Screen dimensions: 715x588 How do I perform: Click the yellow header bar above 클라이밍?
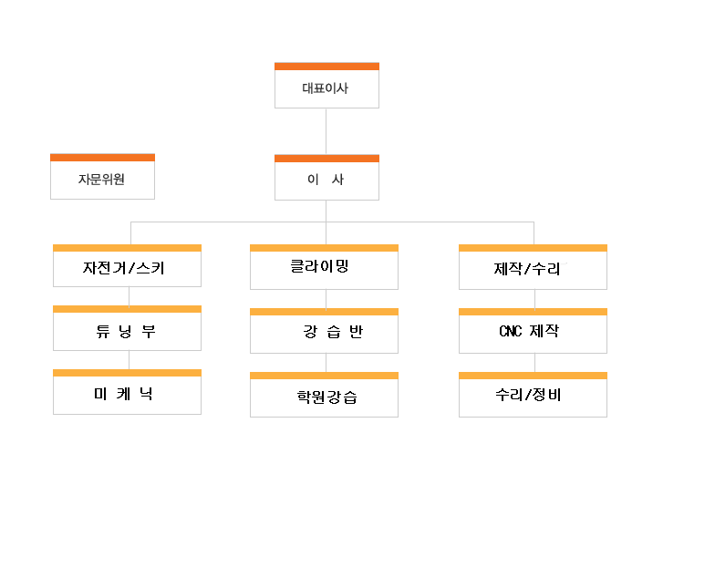(x=325, y=248)
